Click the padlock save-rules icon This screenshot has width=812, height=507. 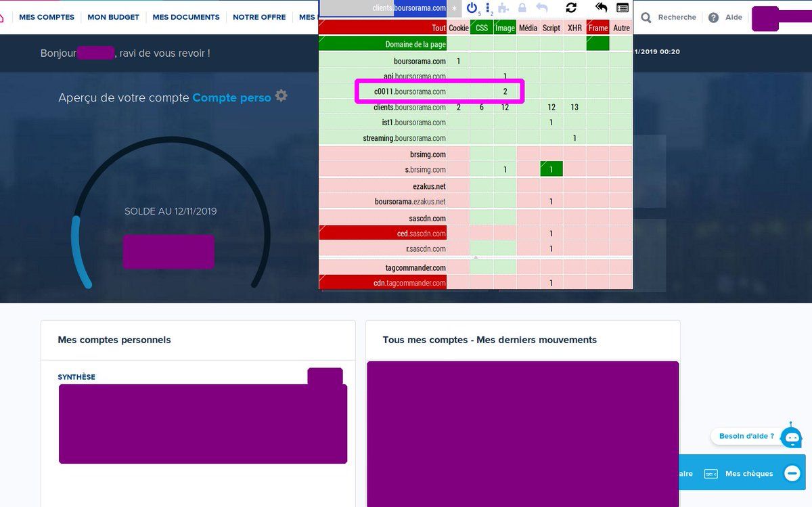(x=522, y=8)
